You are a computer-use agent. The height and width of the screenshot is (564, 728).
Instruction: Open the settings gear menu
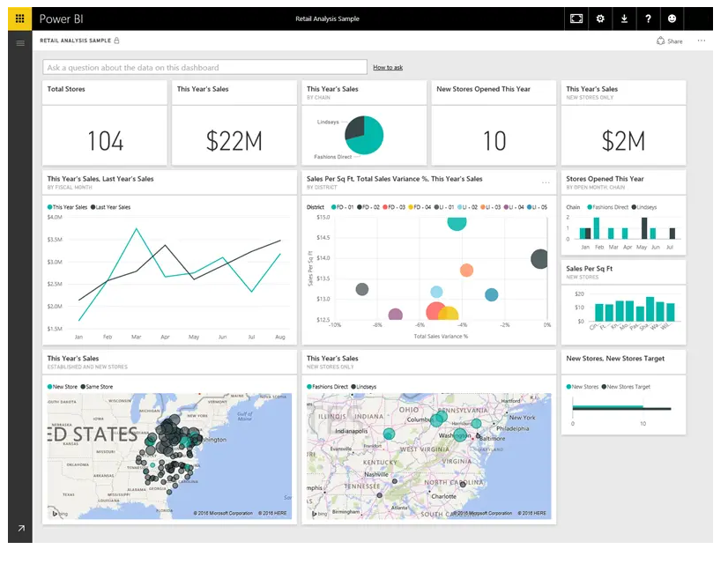[x=600, y=19]
